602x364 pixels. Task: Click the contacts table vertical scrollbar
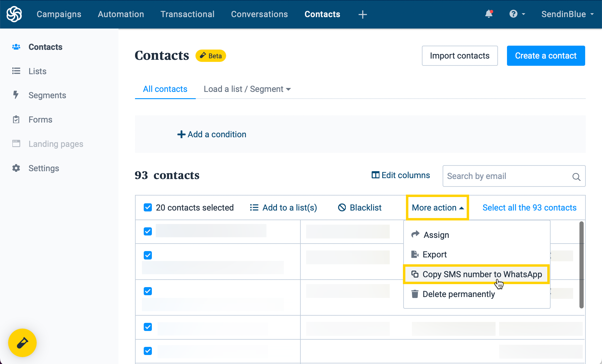[x=582, y=265]
